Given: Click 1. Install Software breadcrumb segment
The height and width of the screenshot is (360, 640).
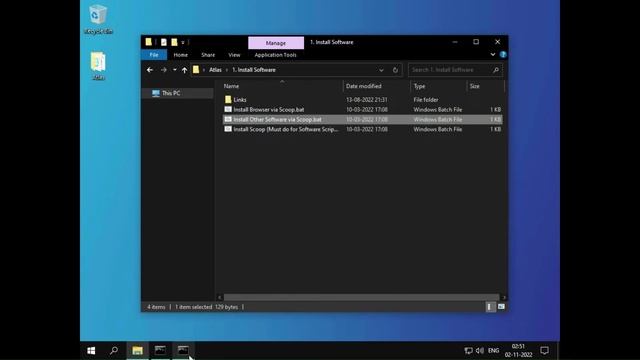Looking at the screenshot, I should 254,70.
